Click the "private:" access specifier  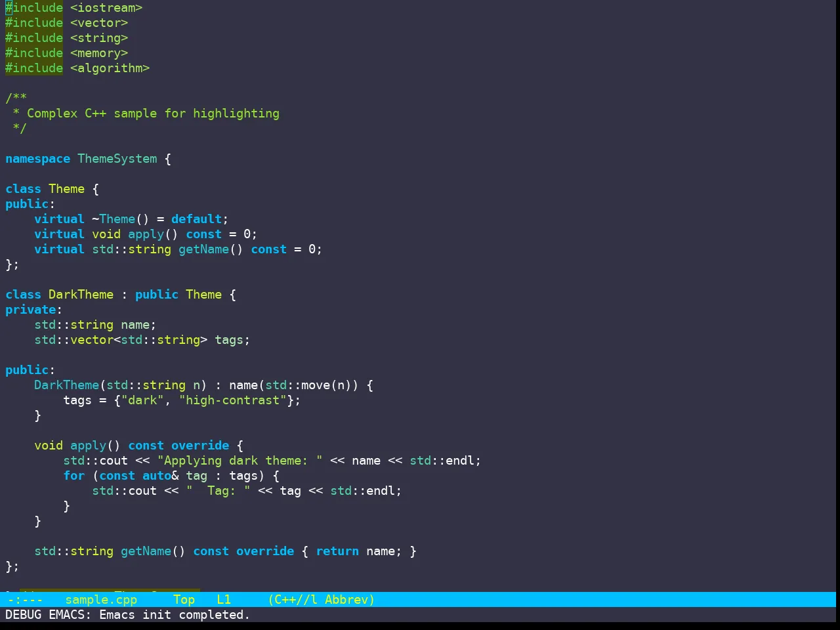(33, 310)
